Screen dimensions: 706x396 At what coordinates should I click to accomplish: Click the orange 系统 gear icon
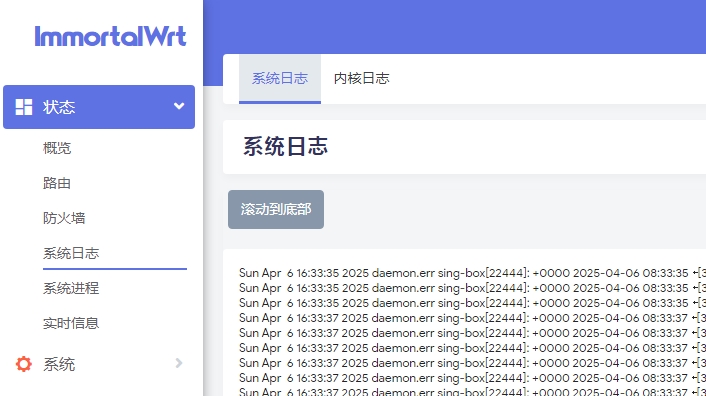[x=24, y=364]
